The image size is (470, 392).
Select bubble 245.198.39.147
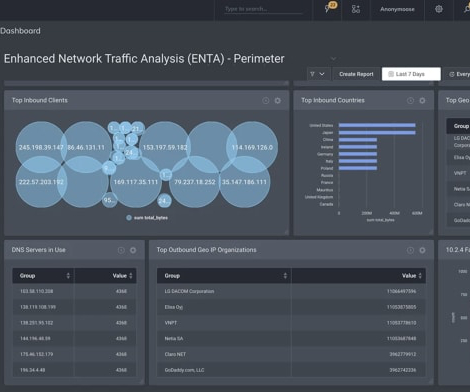coord(41,147)
